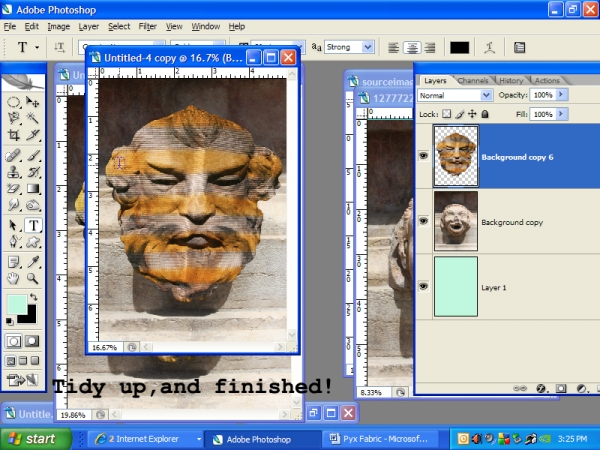Open Pyx Fabric Microsoft taskbar item

379,439
